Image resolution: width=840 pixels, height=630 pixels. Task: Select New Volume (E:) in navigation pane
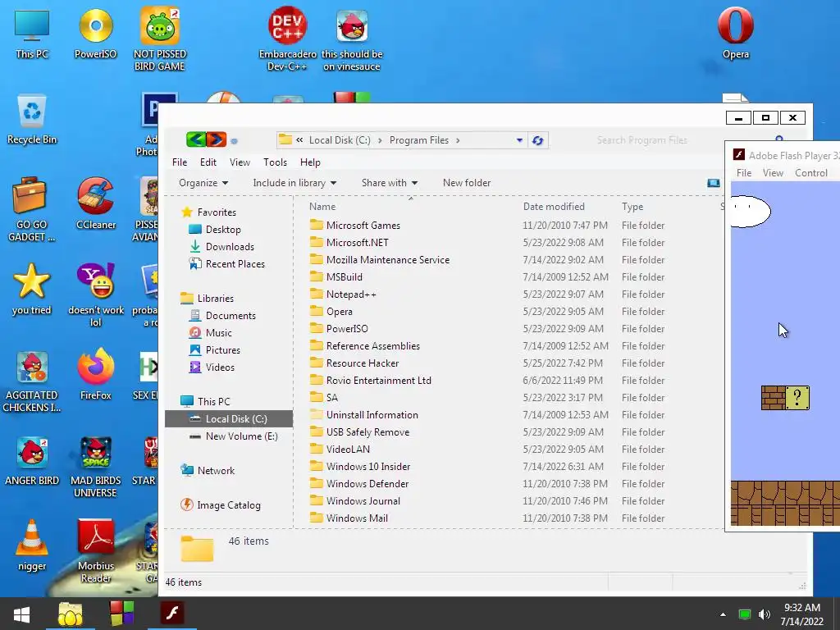click(x=241, y=436)
